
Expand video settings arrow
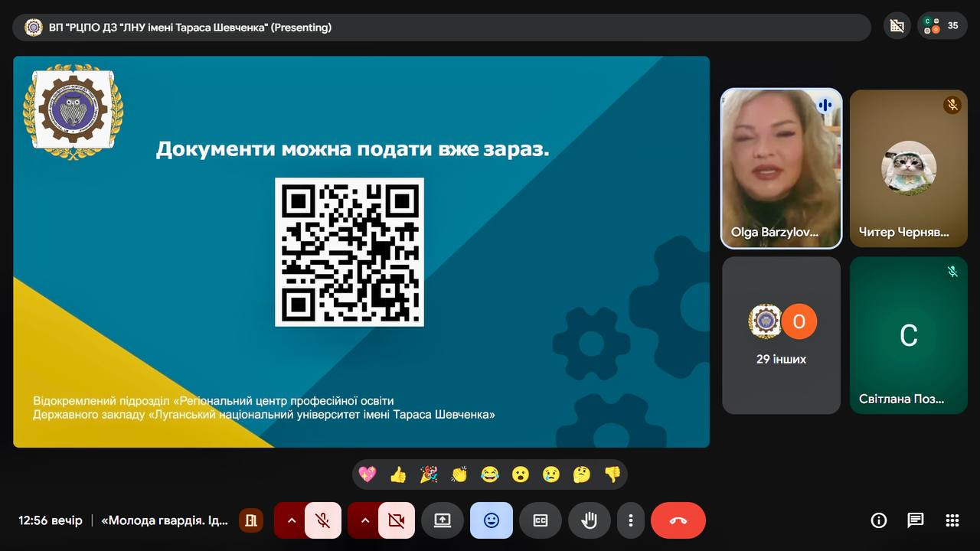[x=364, y=520]
